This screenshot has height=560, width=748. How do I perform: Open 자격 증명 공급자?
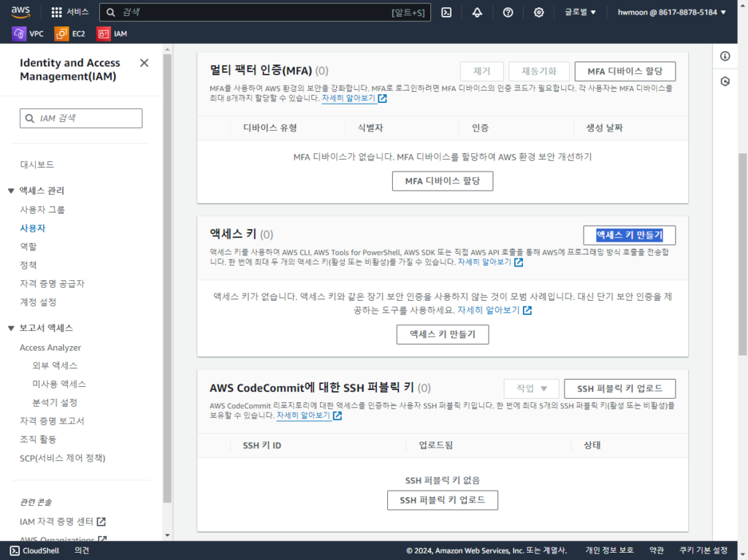(x=52, y=284)
